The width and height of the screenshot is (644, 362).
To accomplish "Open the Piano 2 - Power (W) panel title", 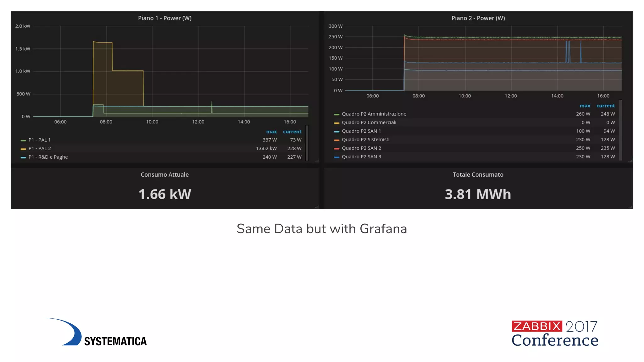I will pyautogui.click(x=478, y=18).
